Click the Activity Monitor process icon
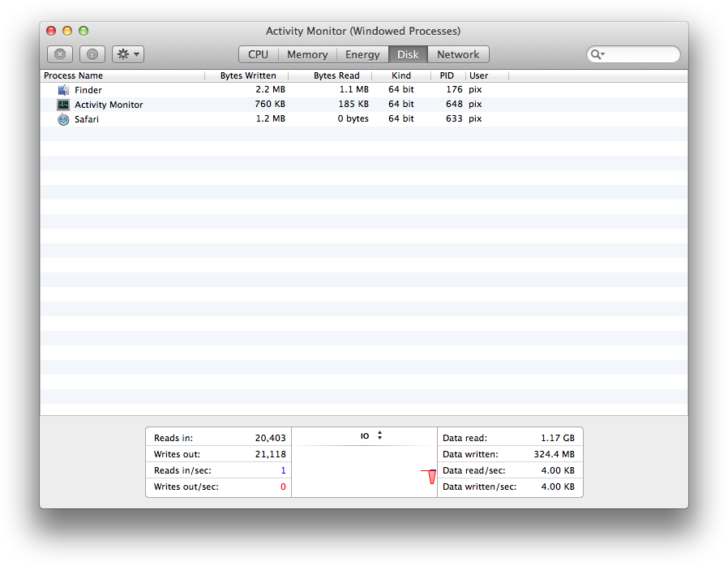This screenshot has width=728, height=566. tap(63, 105)
